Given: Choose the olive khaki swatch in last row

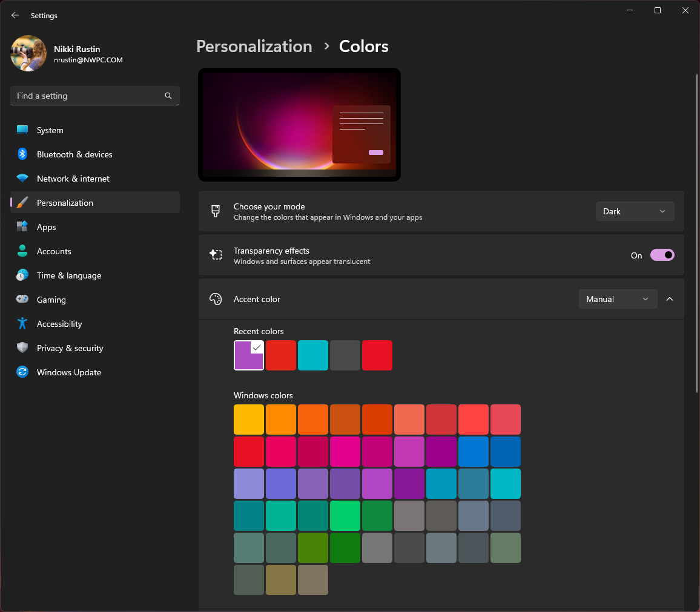Looking at the screenshot, I should [x=281, y=580].
